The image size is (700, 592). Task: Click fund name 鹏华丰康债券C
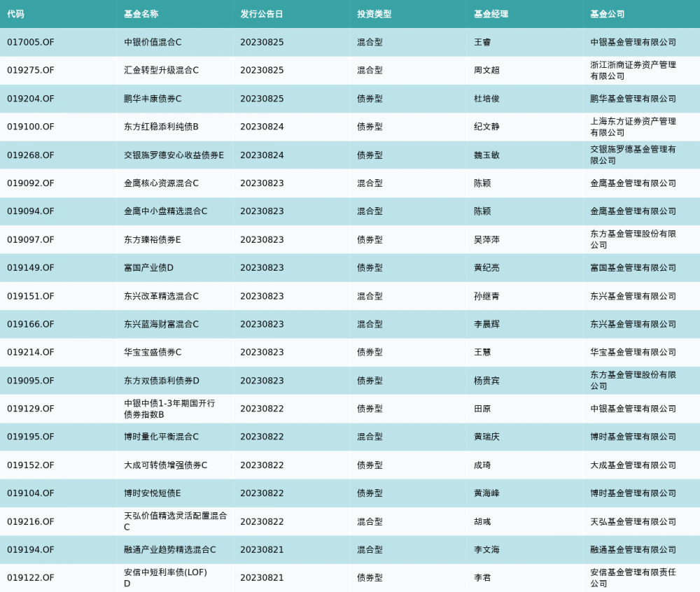point(153,99)
